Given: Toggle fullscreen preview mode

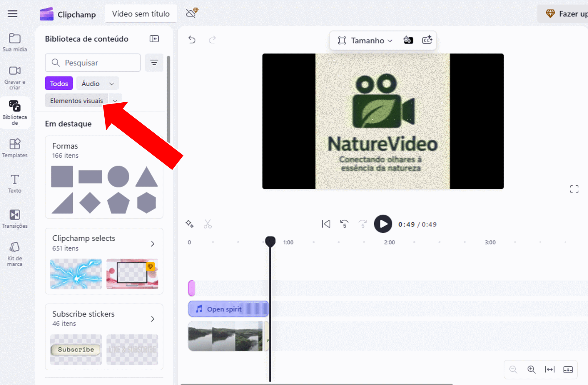Looking at the screenshot, I should pyautogui.click(x=574, y=189).
